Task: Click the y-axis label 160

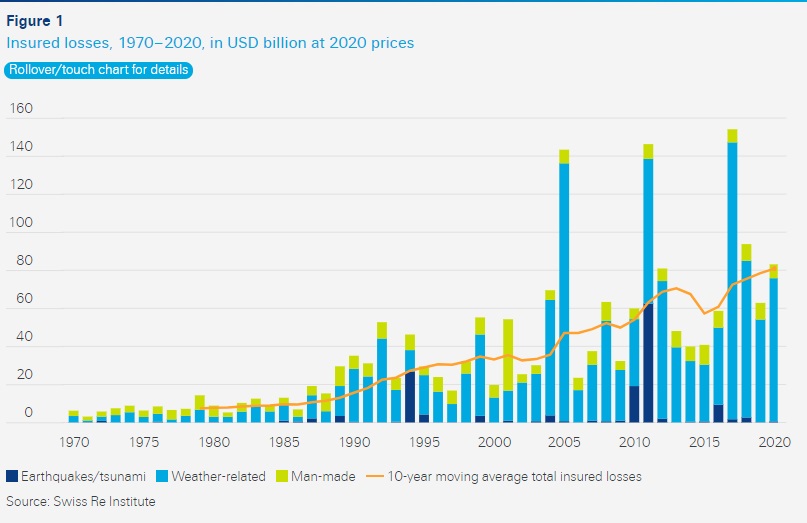Action: point(21,109)
